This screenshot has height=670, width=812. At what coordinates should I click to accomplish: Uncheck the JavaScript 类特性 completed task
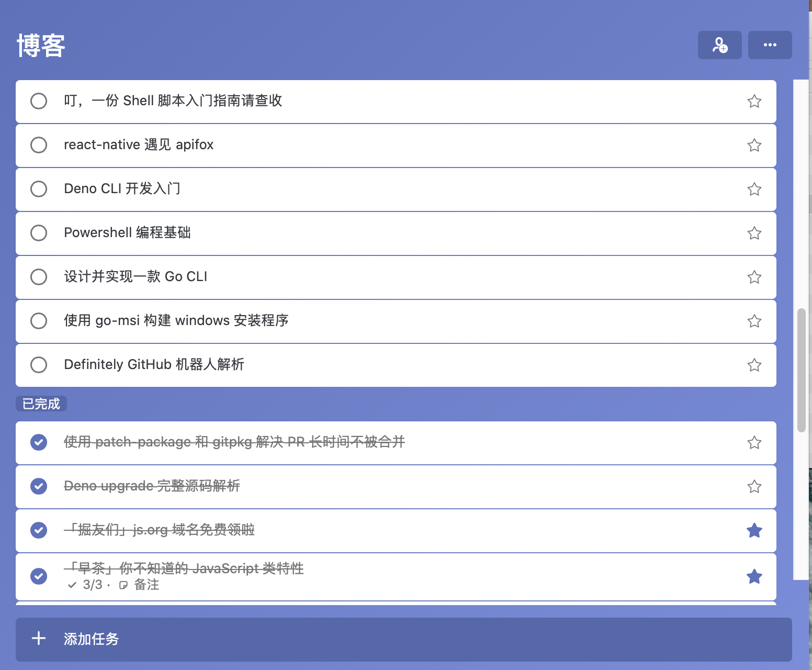point(39,576)
